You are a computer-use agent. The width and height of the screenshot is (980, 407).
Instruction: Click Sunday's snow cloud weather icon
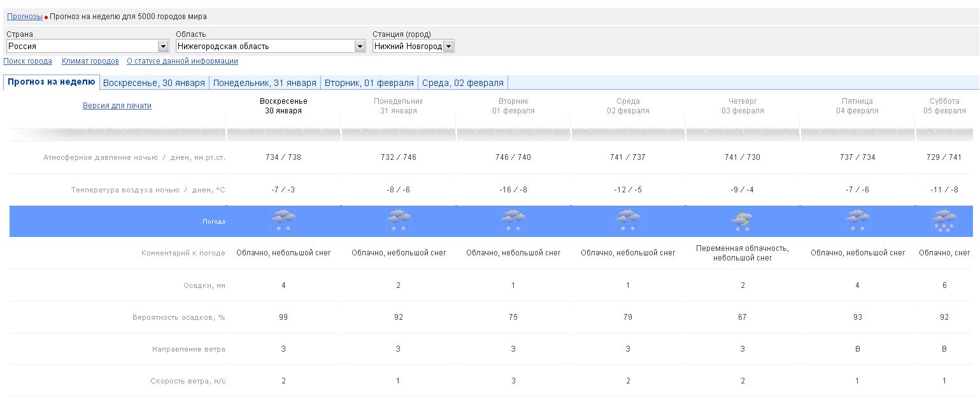point(283,221)
